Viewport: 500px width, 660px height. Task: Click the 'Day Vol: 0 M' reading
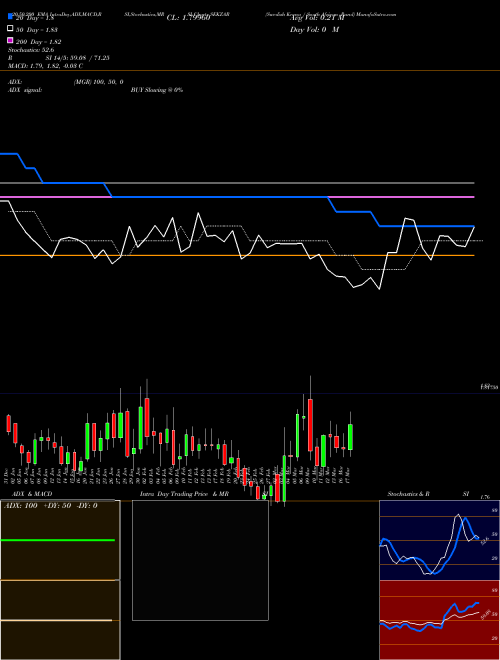[x=314, y=30]
